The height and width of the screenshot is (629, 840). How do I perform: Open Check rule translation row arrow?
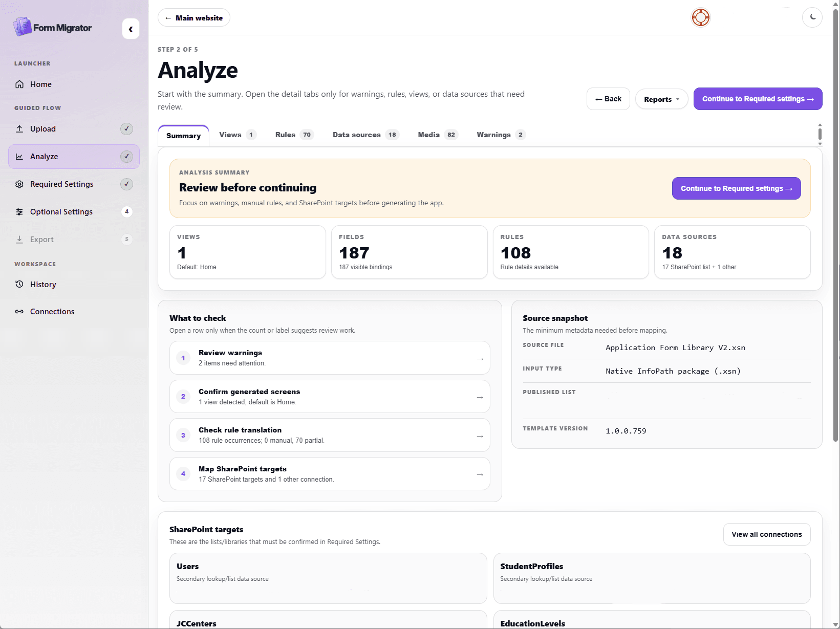(480, 436)
